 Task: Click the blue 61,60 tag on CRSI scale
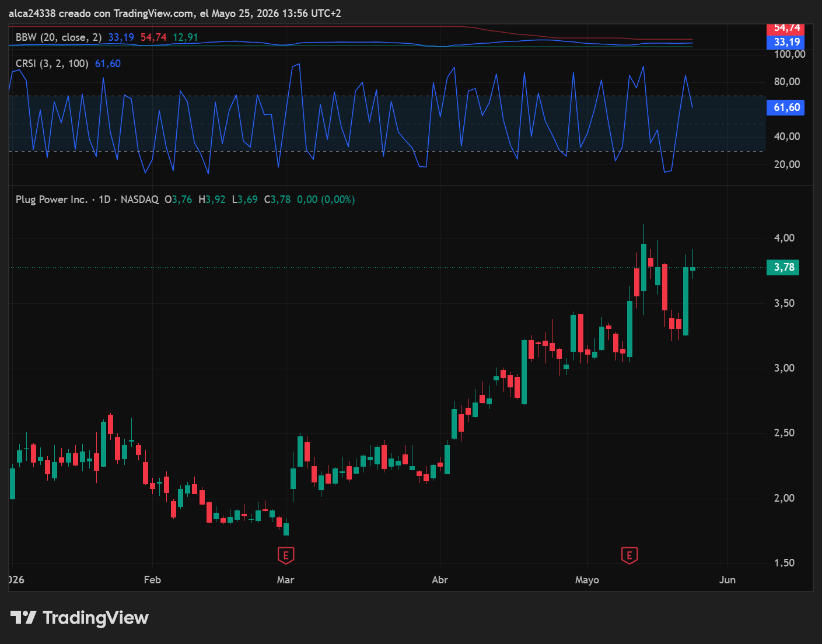tap(786, 107)
